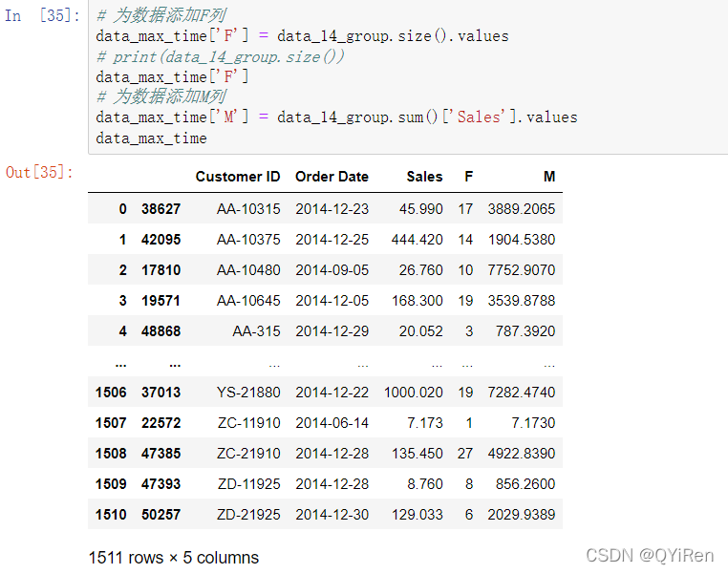
Task: Select the row with index 1506
Action: [x=325, y=393]
